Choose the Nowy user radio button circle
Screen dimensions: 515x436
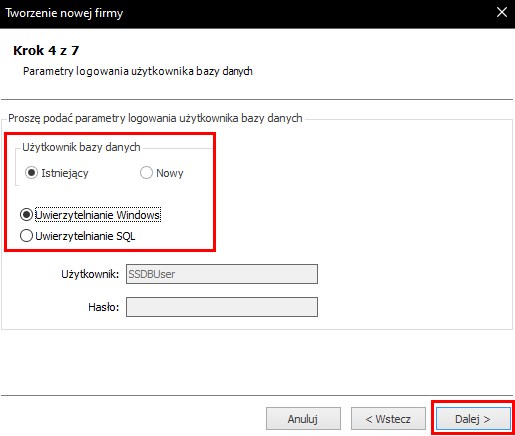[x=146, y=173]
